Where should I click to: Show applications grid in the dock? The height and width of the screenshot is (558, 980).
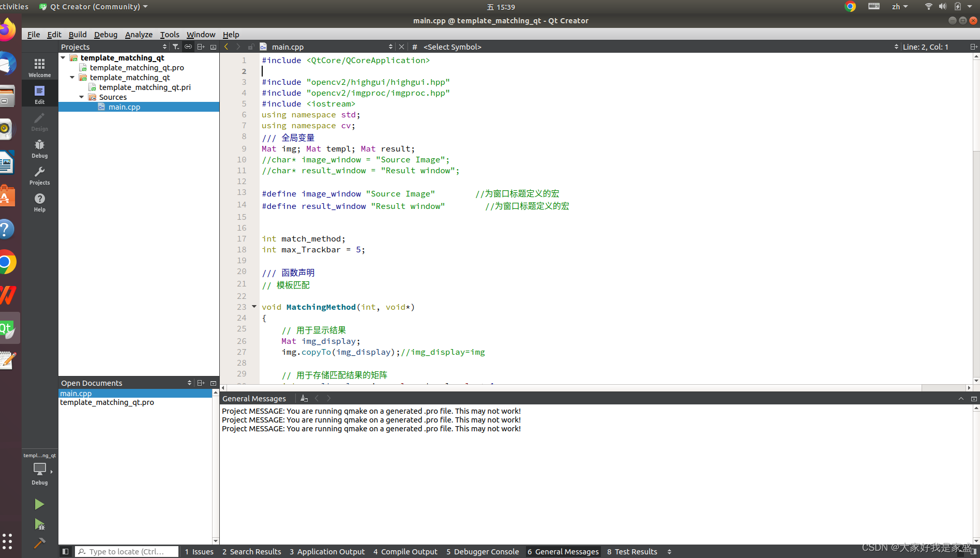tap(7, 541)
